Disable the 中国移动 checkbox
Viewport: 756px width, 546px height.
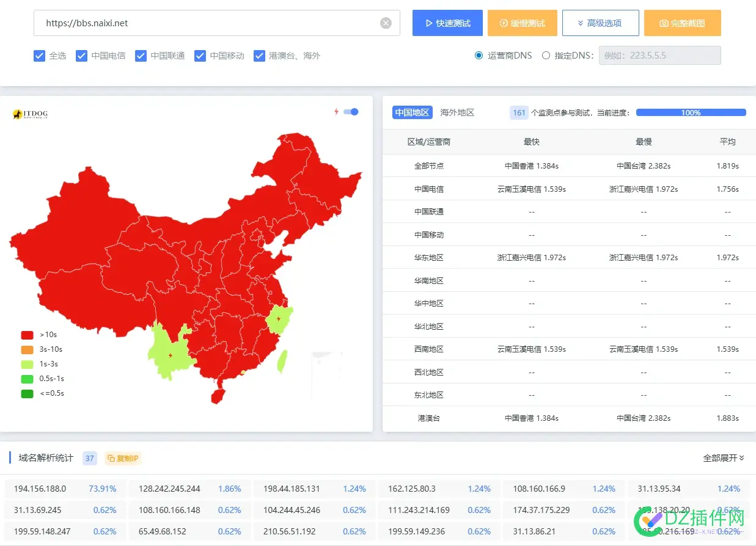pos(200,56)
